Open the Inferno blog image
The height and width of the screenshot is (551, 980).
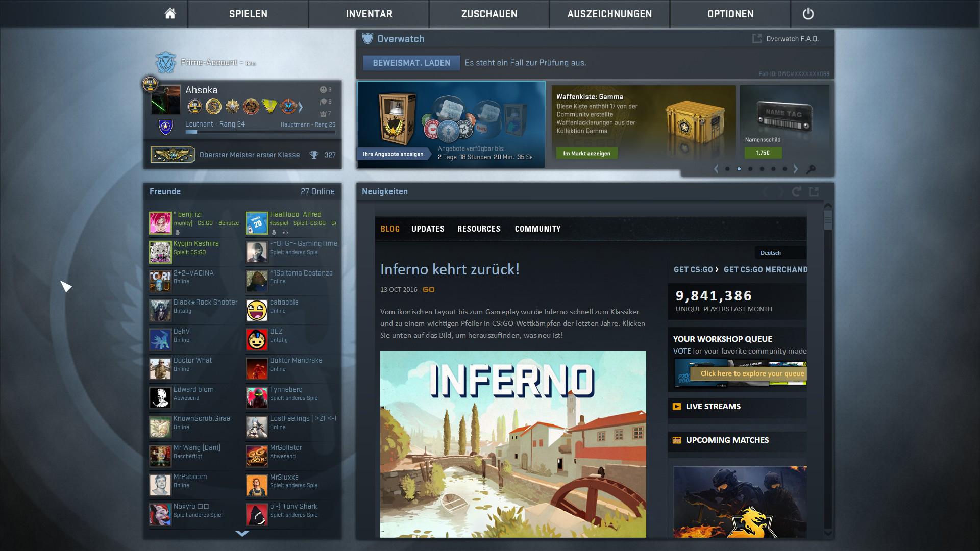pos(513,444)
